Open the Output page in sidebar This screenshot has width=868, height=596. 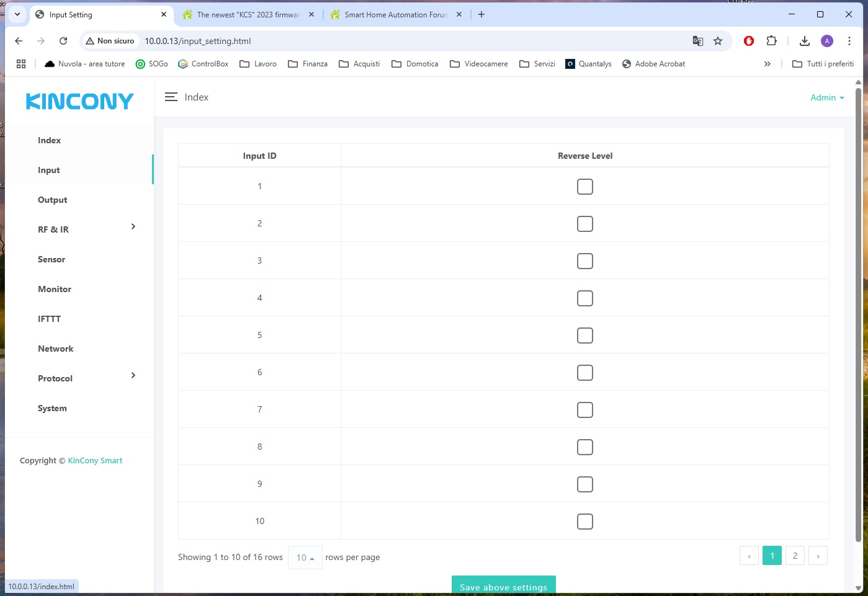pos(52,200)
